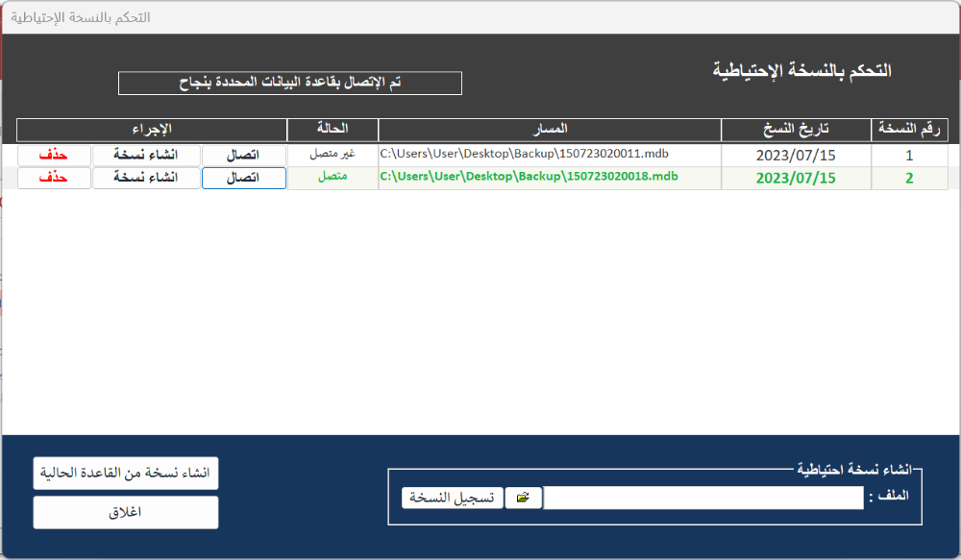Click the الملف label
The image size is (961, 560).
pos(889,496)
